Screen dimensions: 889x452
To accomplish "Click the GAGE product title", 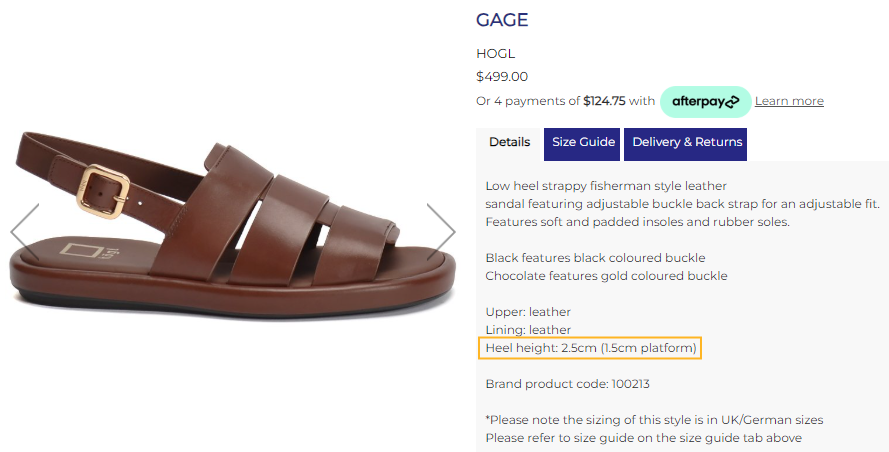I will click(x=502, y=20).
